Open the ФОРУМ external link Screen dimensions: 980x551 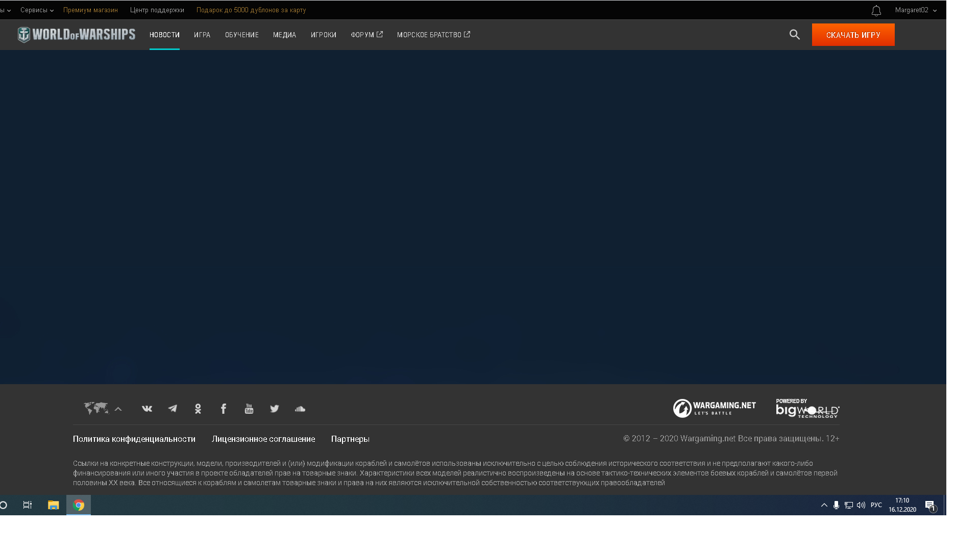(367, 35)
